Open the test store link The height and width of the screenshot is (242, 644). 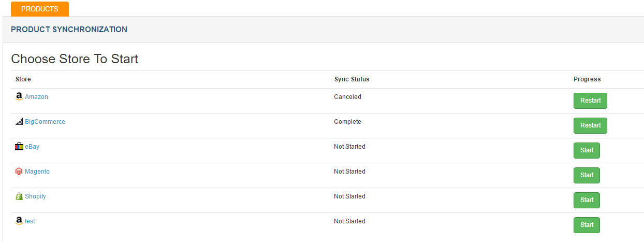tap(30, 221)
